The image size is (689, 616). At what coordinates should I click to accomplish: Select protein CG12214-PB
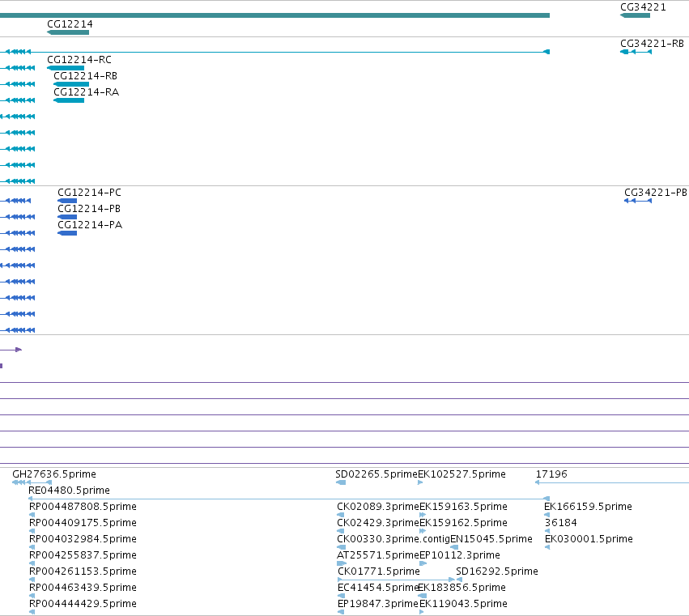[67, 217]
